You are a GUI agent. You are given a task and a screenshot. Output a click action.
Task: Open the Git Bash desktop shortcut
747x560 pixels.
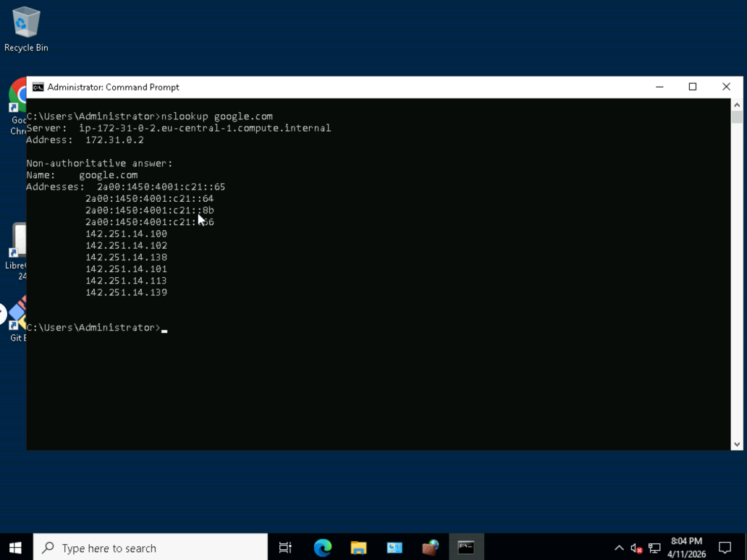17,318
